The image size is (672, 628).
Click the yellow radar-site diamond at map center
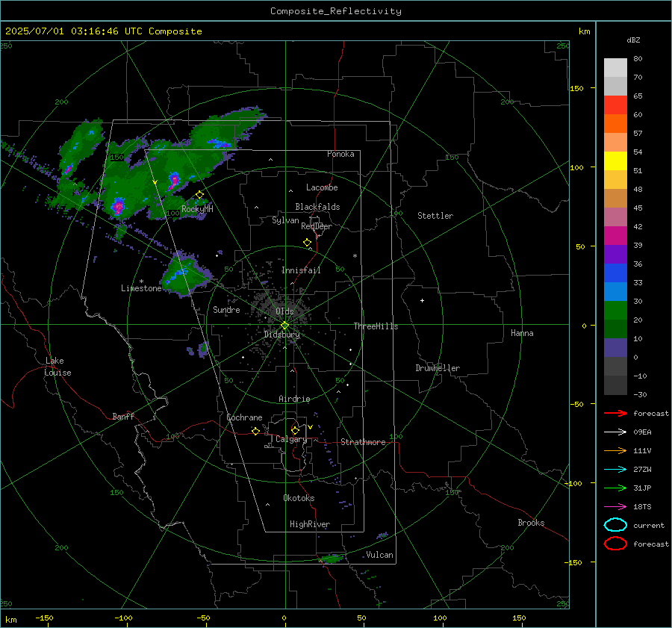(x=284, y=326)
